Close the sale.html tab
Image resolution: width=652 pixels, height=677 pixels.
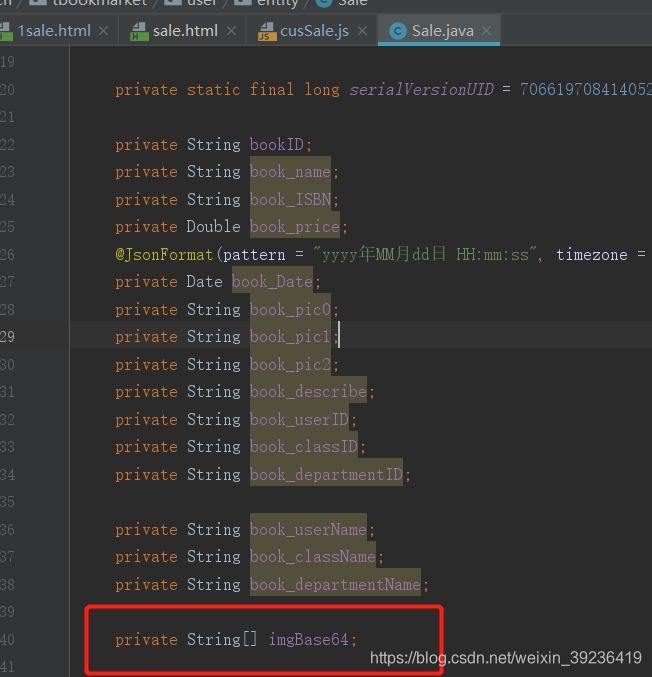231,31
